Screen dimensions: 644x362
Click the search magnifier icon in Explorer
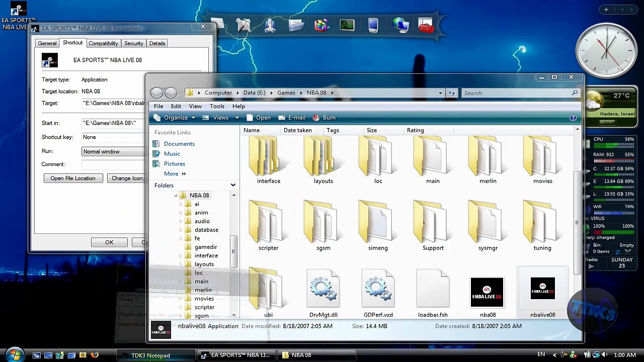coord(575,93)
